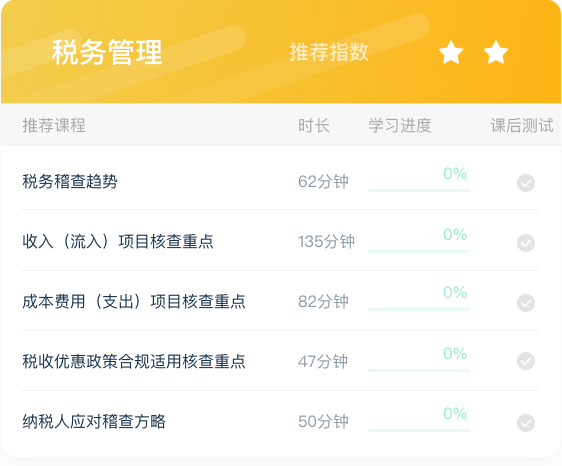Viewport: 562px width, 466px height.
Task: Click the 课后测试 column header
Action: 522,125
